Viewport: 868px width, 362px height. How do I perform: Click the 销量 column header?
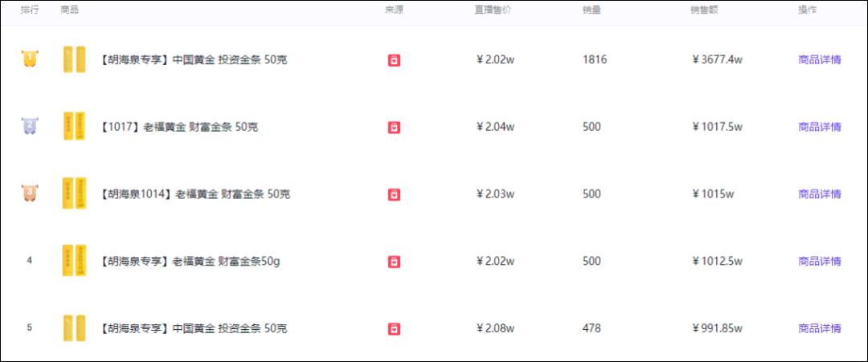(592, 10)
